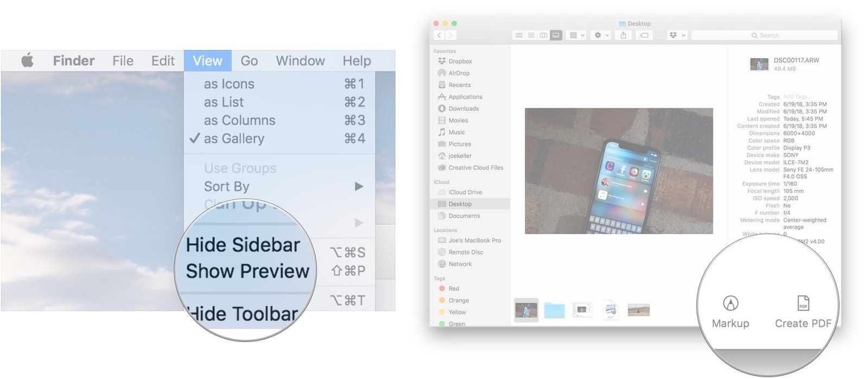
Task: Toggle Hide Sidebar in the View menu
Action: pyautogui.click(x=242, y=245)
